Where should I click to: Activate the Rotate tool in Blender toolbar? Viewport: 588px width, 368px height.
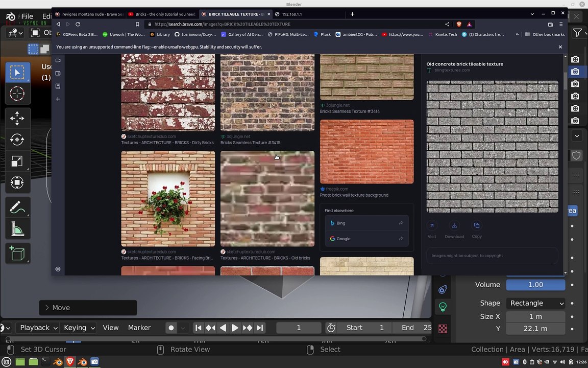tap(17, 140)
